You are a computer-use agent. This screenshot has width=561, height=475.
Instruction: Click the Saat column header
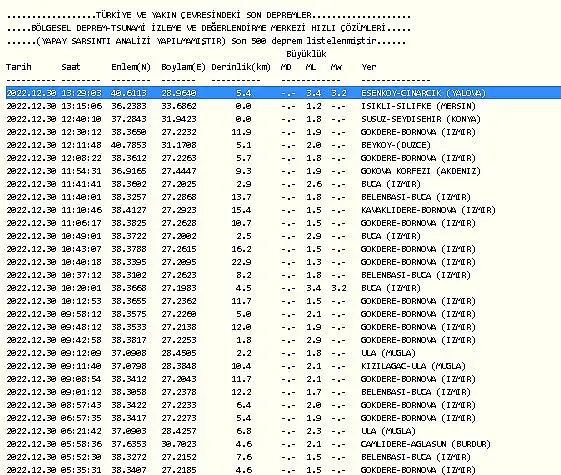[71, 67]
